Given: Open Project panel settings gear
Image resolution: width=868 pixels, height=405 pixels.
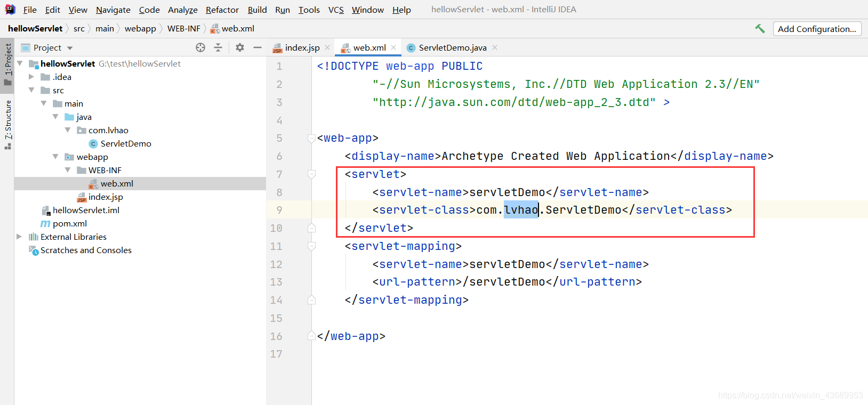Looking at the screenshot, I should [240, 47].
